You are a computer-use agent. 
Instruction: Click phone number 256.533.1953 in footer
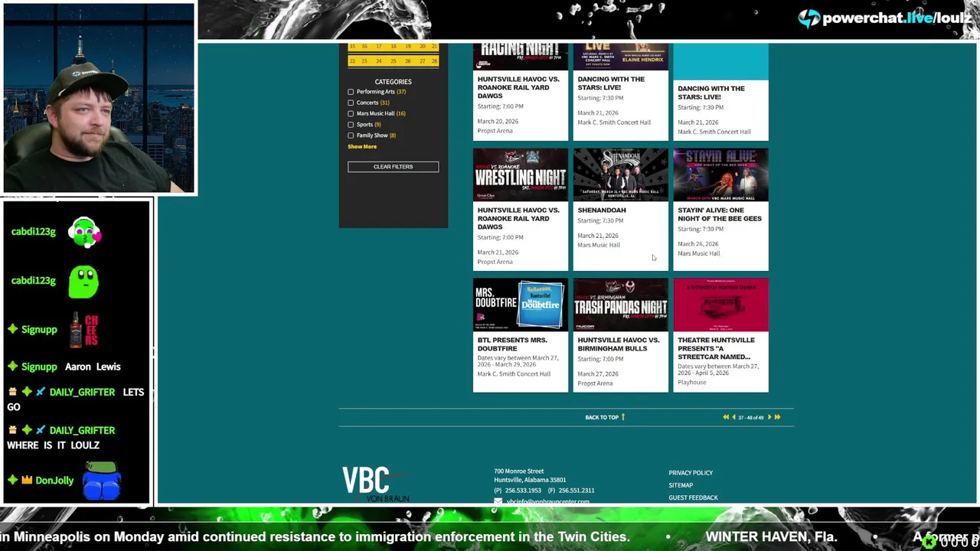(x=523, y=491)
